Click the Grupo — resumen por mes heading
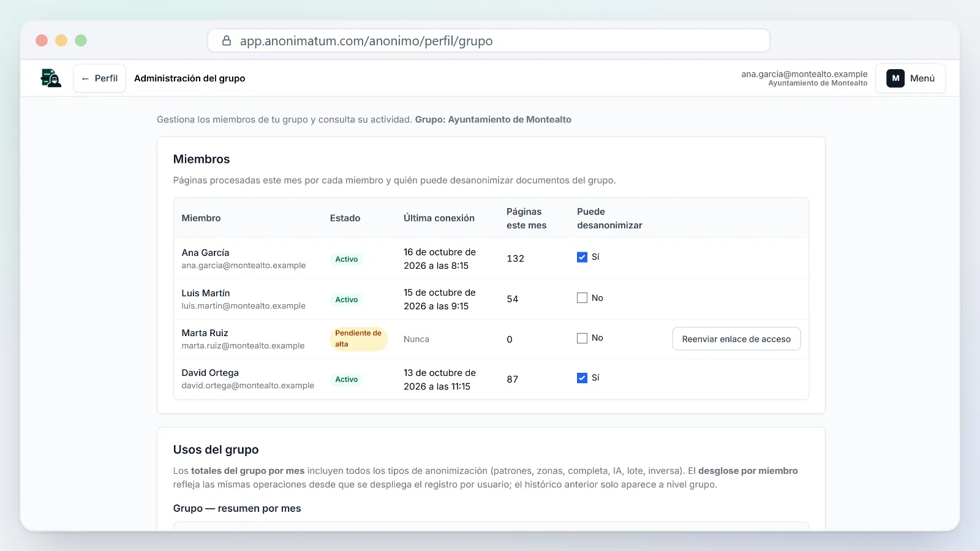980x551 pixels. (237, 508)
